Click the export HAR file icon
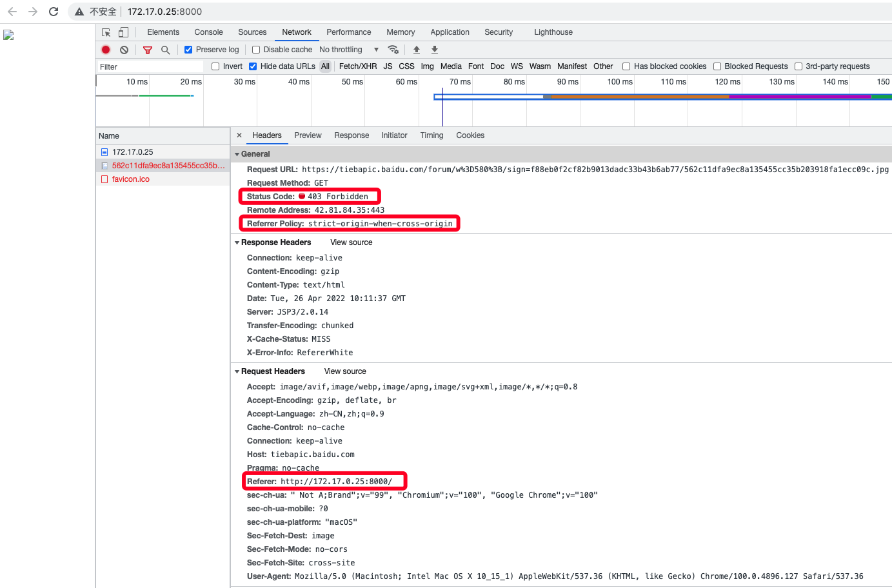Screen dimensions: 892x588 point(434,50)
